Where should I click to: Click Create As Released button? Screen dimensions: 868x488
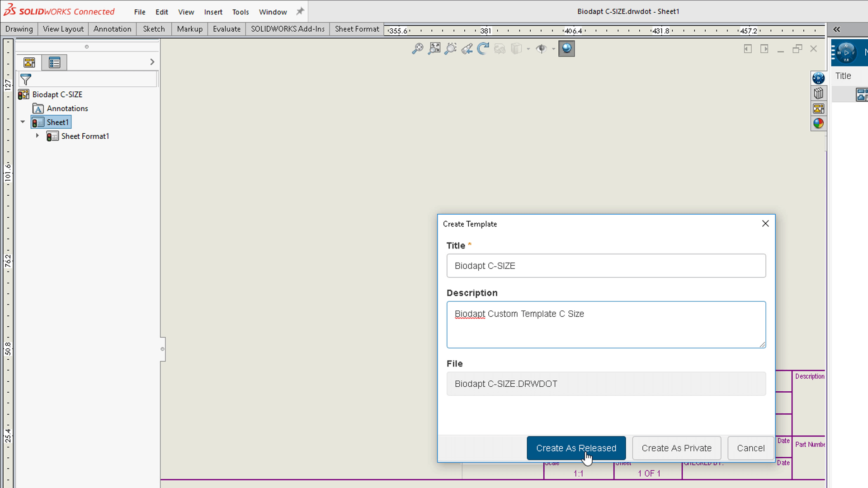(x=576, y=448)
